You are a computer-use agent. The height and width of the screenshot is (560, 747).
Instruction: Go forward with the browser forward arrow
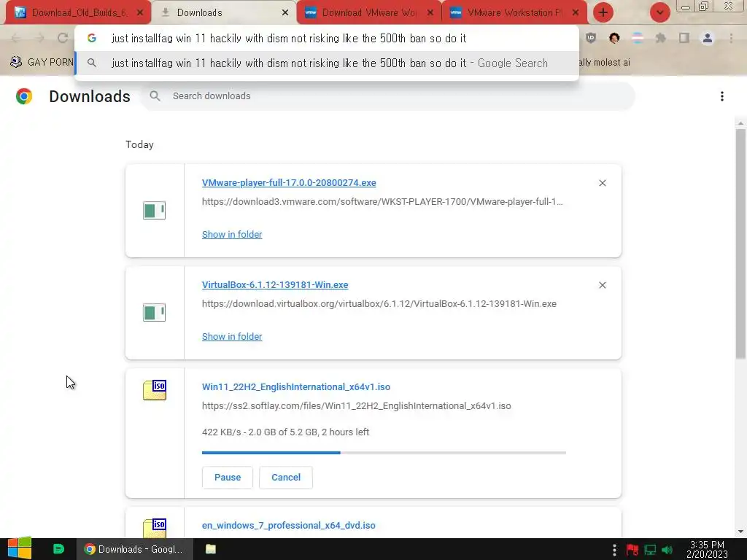pos(39,38)
